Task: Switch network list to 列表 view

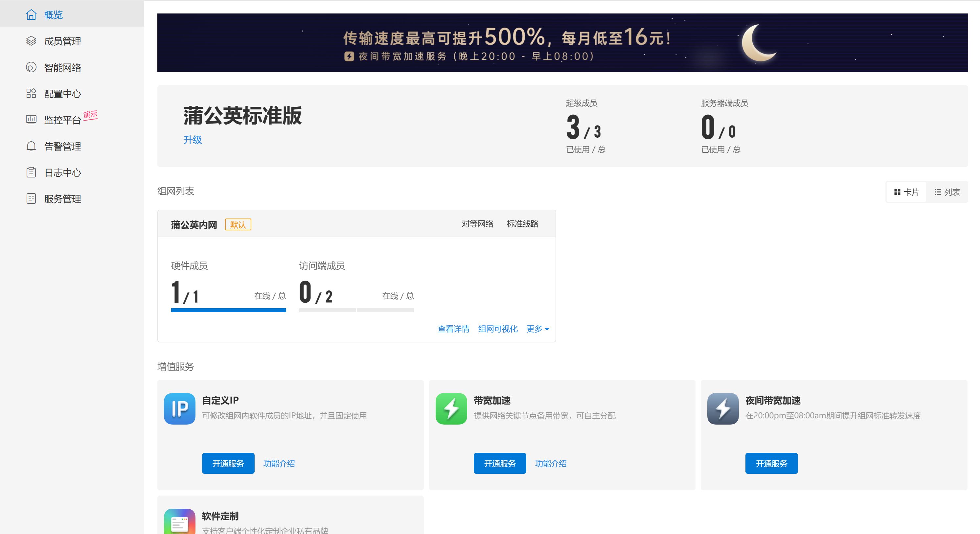Action: pyautogui.click(x=947, y=192)
